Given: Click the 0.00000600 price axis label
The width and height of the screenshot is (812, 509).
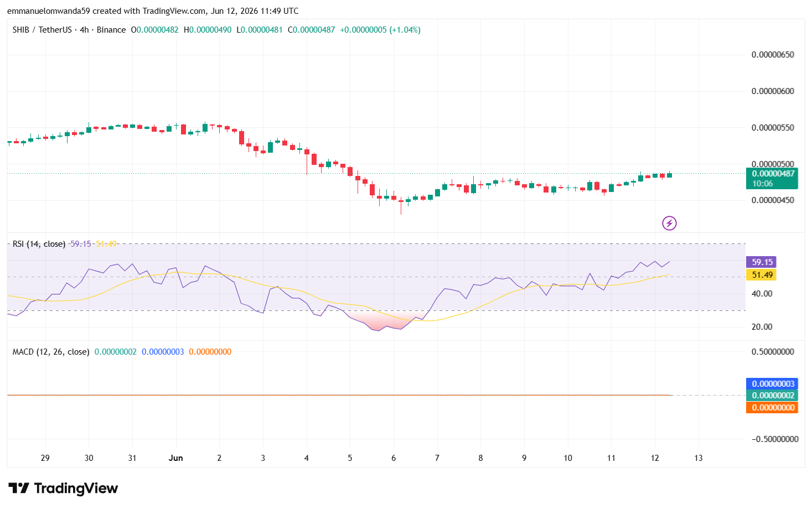Looking at the screenshot, I should pyautogui.click(x=772, y=91).
